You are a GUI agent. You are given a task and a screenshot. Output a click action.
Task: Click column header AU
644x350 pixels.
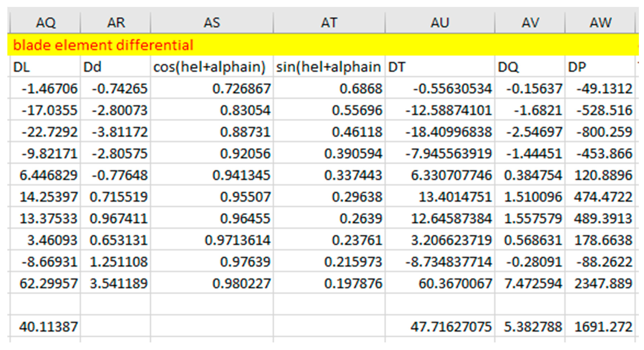click(440, 23)
